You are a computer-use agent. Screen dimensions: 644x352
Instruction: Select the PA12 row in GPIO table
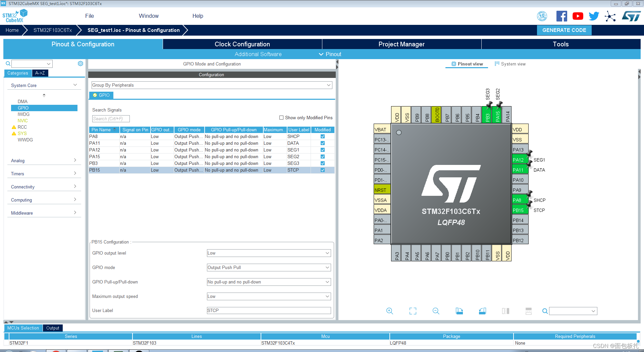click(x=212, y=150)
